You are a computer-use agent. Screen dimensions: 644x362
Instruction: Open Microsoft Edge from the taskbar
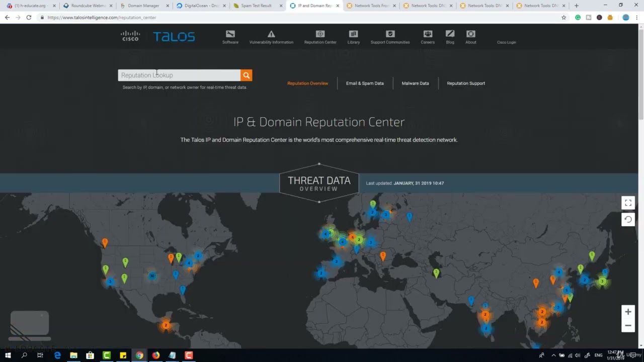pos(57,355)
